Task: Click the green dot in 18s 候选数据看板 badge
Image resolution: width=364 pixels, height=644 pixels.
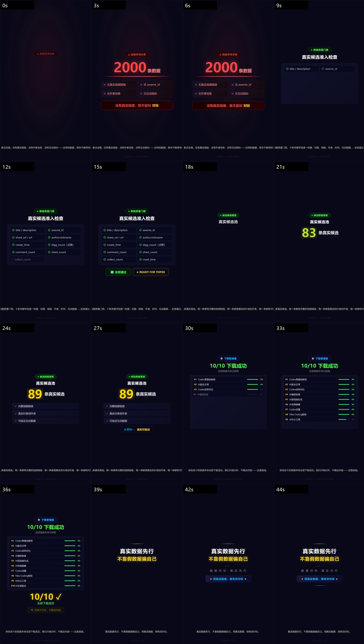Action: click(221, 215)
